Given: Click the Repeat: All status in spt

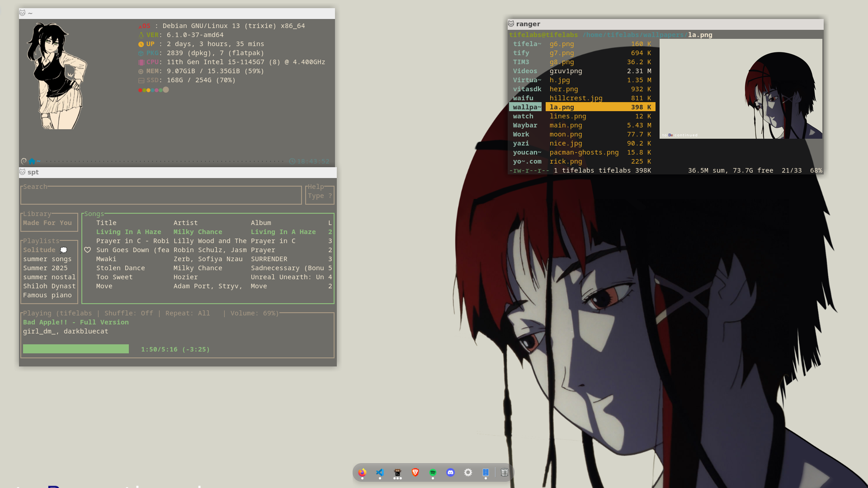Looking at the screenshot, I should (188, 313).
